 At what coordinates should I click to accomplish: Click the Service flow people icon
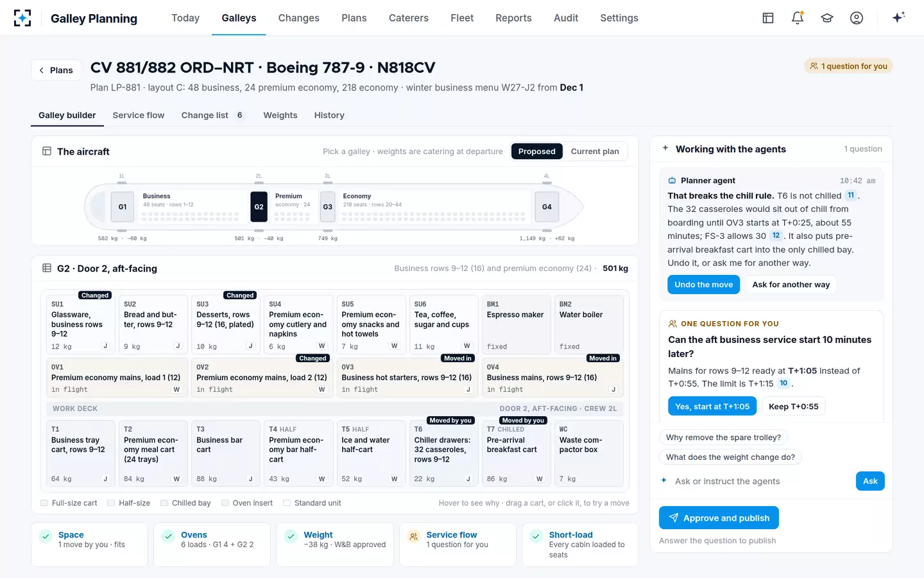tap(414, 536)
